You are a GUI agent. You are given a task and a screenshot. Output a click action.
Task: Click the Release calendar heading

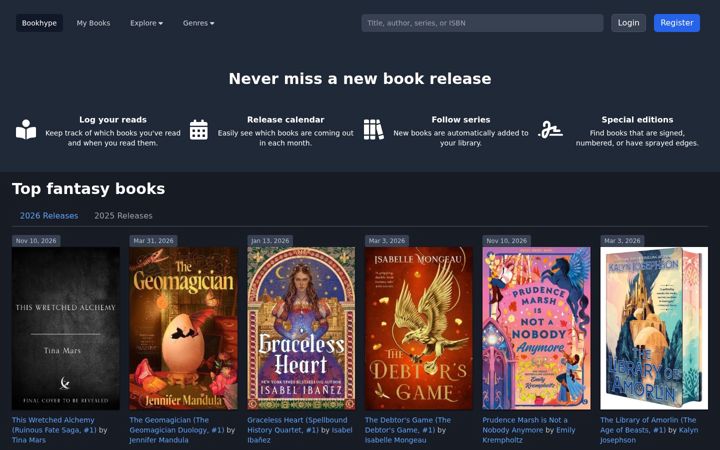286,120
